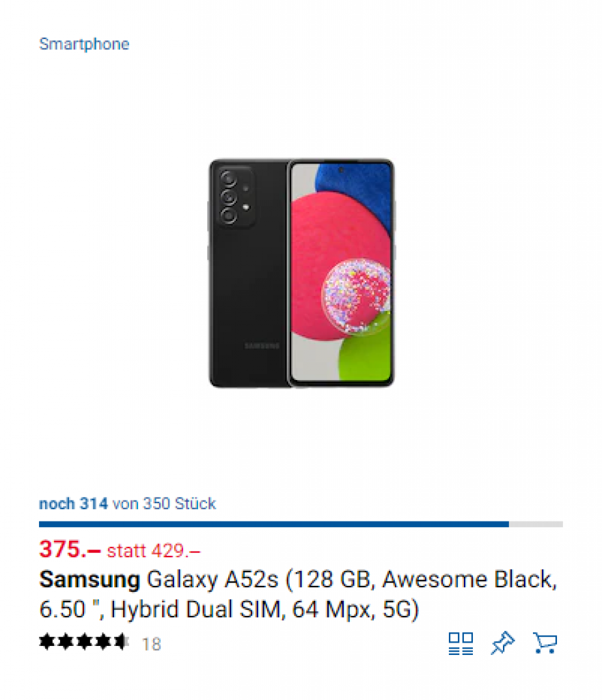Open the Smartphone category link
Viewport: 602px width, 700px height.
pos(84,44)
